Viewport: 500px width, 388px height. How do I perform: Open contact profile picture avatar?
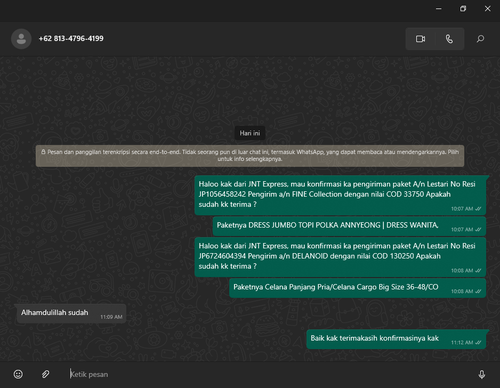21,39
